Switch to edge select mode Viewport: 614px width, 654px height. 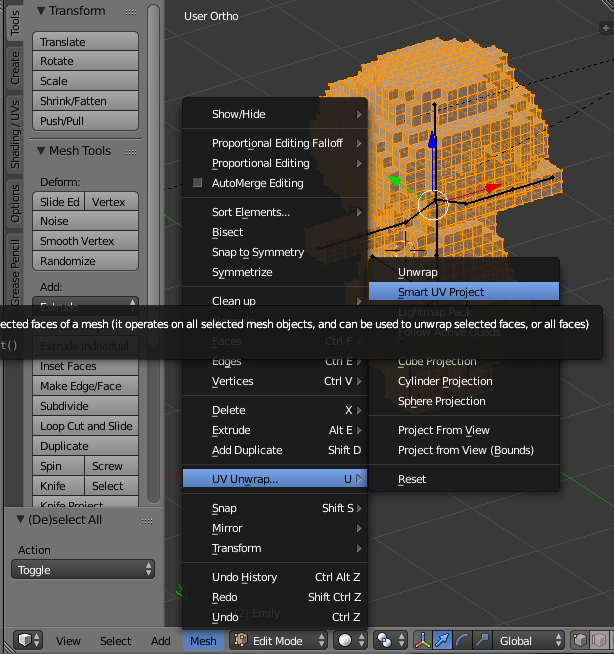[599, 640]
